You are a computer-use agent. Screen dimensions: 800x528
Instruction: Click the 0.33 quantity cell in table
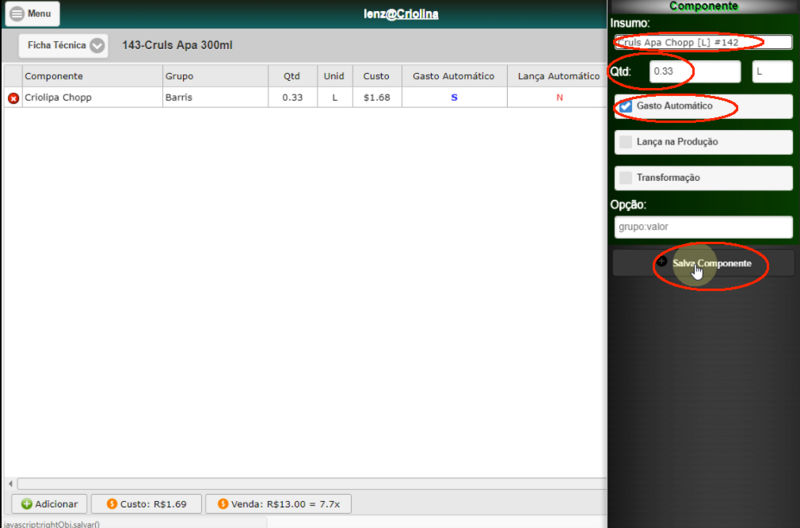click(292, 97)
